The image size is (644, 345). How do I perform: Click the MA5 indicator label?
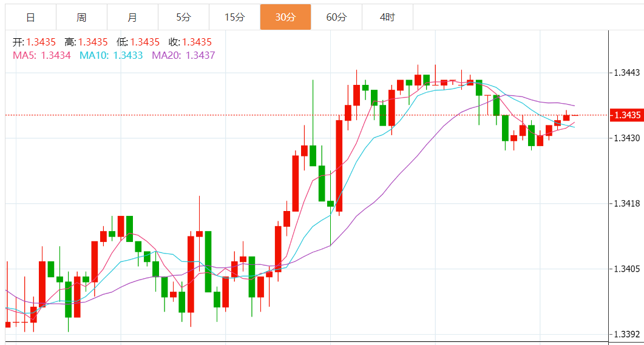pyautogui.click(x=42, y=55)
